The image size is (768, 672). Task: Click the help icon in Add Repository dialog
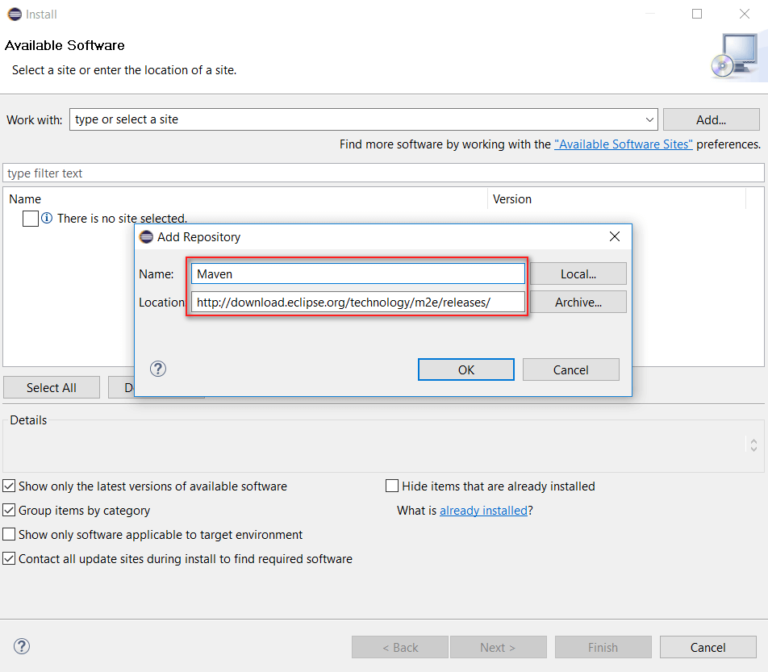[158, 369]
